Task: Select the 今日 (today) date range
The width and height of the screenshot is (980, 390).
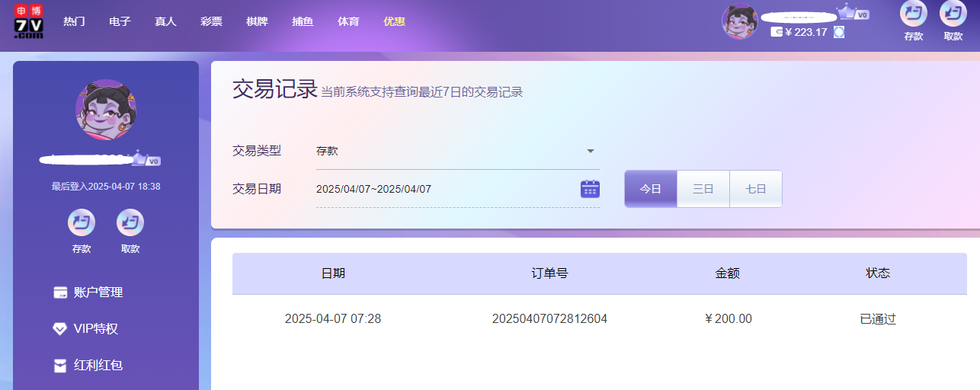Action: point(651,189)
